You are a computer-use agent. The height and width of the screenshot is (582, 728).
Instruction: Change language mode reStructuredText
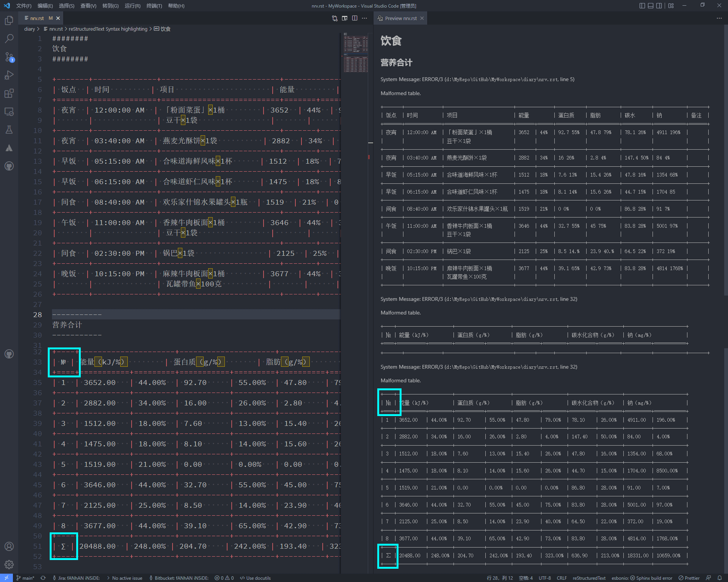[589, 578]
